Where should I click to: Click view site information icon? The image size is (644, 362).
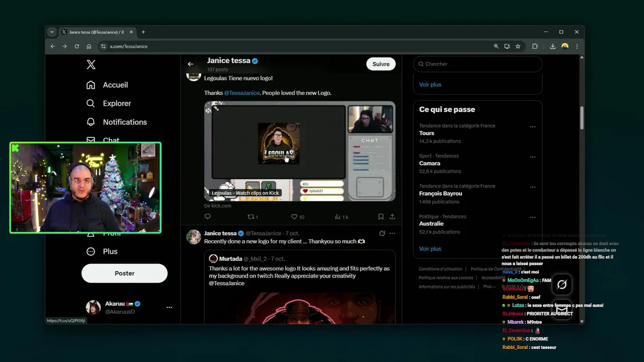click(103, 46)
